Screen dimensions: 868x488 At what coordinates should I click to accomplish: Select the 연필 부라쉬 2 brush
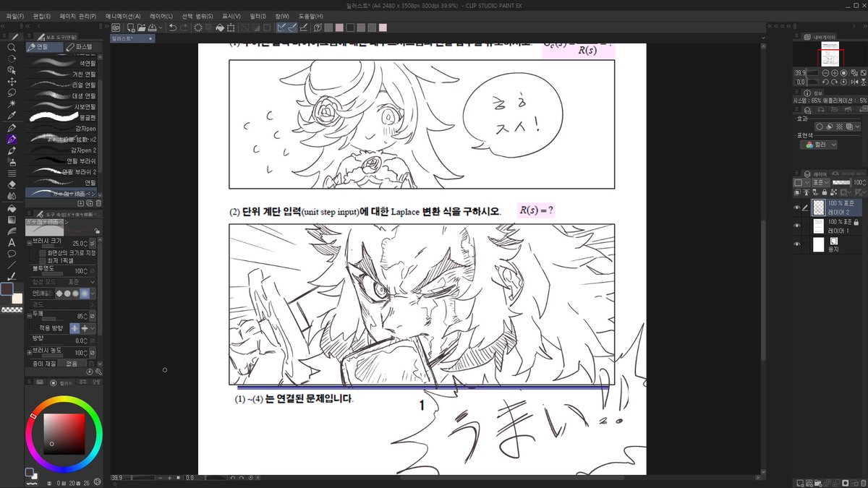tap(64, 171)
